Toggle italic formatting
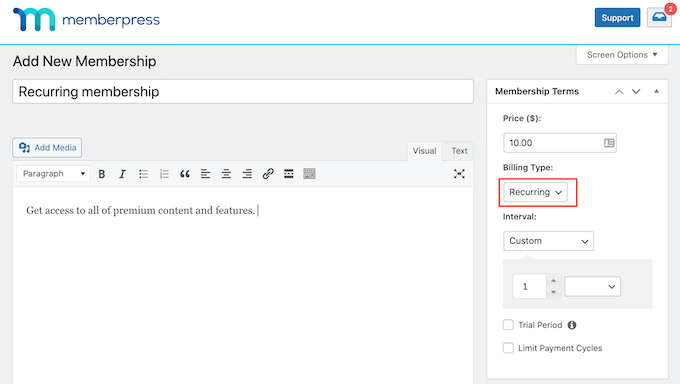 pyautogui.click(x=122, y=174)
